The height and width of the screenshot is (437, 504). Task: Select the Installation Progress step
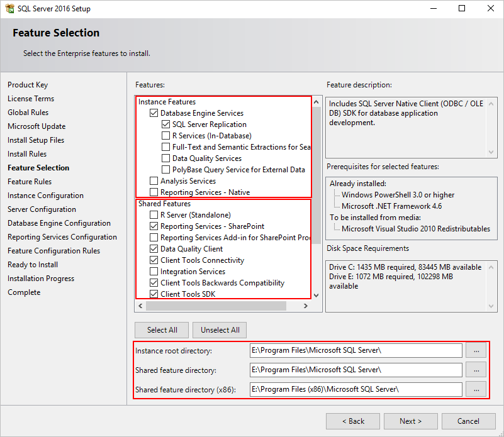coord(41,279)
